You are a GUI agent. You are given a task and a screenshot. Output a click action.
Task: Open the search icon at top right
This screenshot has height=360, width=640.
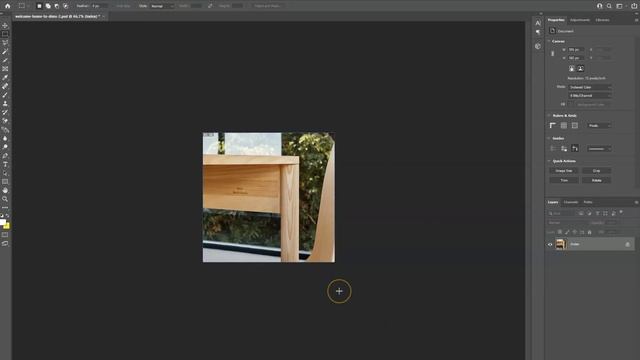click(x=609, y=6)
